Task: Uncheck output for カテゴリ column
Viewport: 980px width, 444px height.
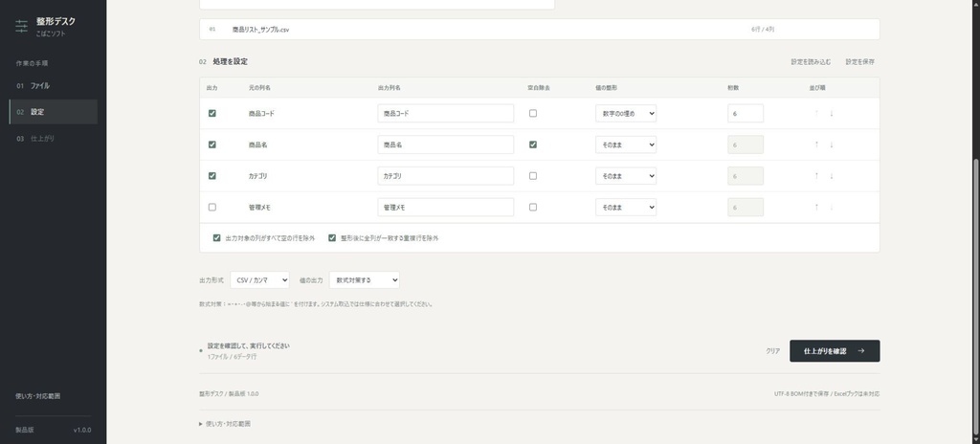Action: tap(212, 176)
